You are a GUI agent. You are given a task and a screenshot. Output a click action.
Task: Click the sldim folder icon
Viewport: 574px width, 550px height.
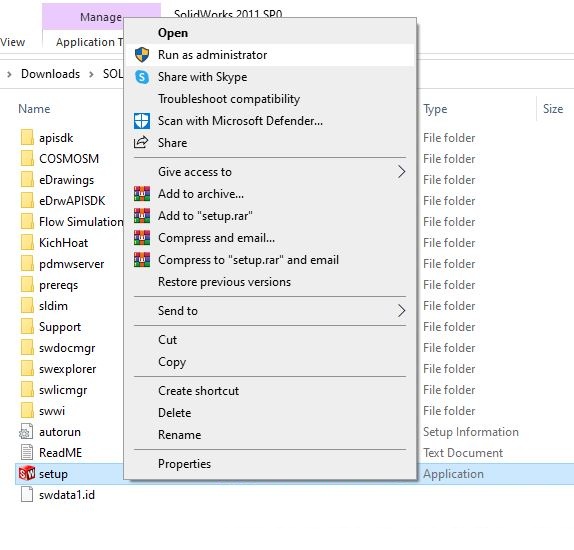(x=27, y=306)
